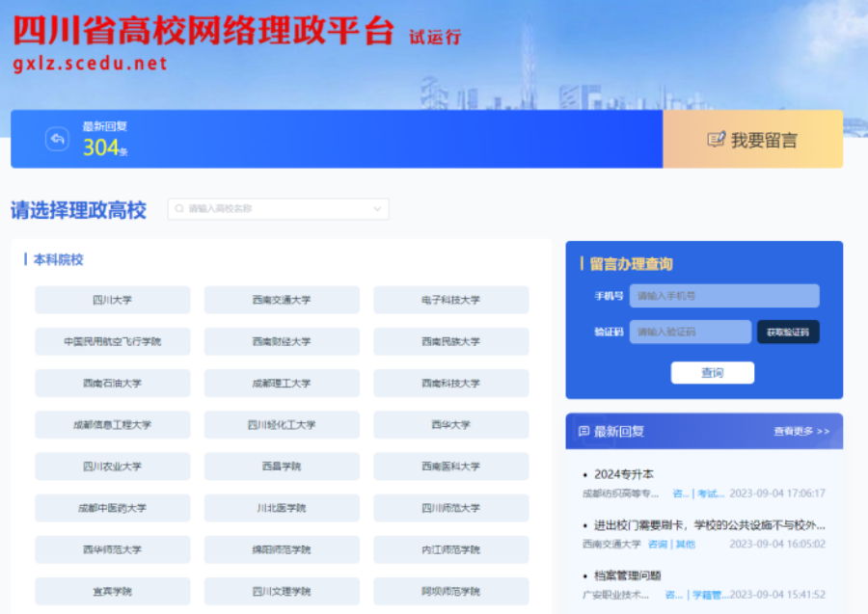
Task: Click the pencil icon in 我要留言
Action: pos(716,140)
